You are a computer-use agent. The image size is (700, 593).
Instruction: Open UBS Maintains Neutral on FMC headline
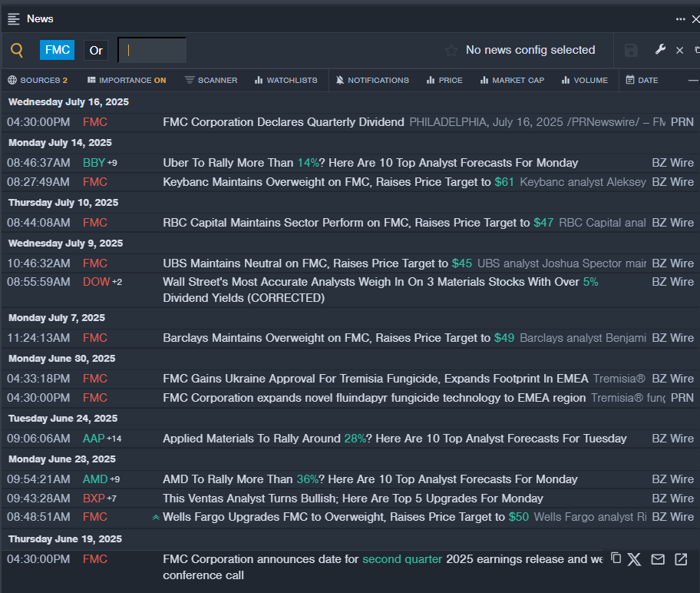point(318,263)
